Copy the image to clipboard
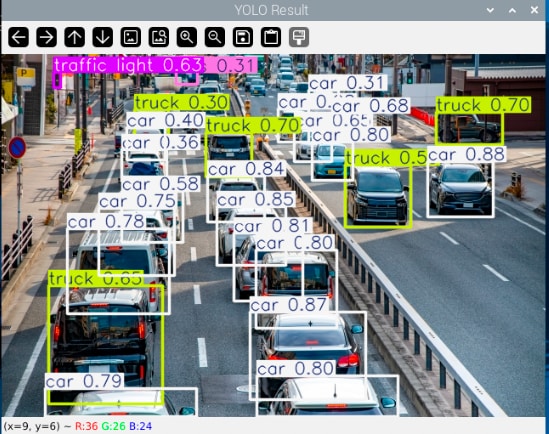The image size is (549, 434). click(271, 37)
